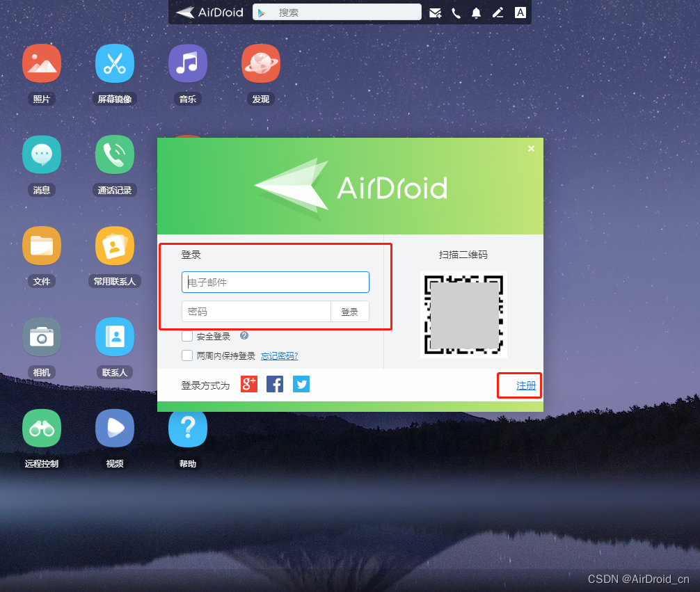Click the QR code image to scan
This screenshot has width=700, height=592.
coord(463,314)
